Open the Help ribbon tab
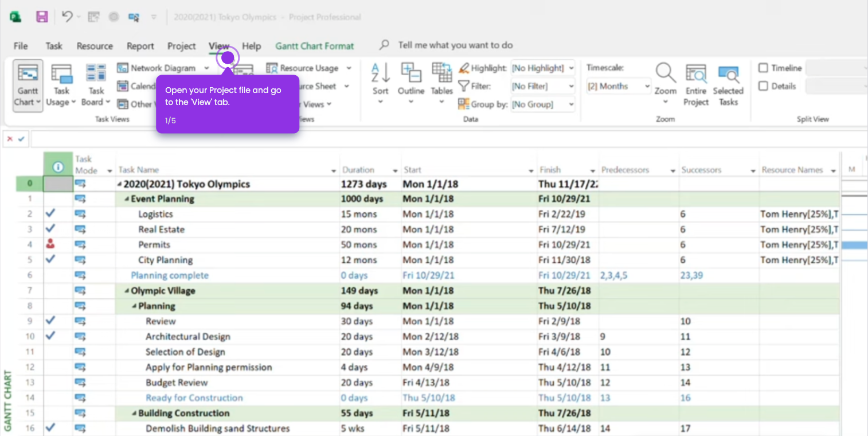The image size is (868, 436). point(251,46)
